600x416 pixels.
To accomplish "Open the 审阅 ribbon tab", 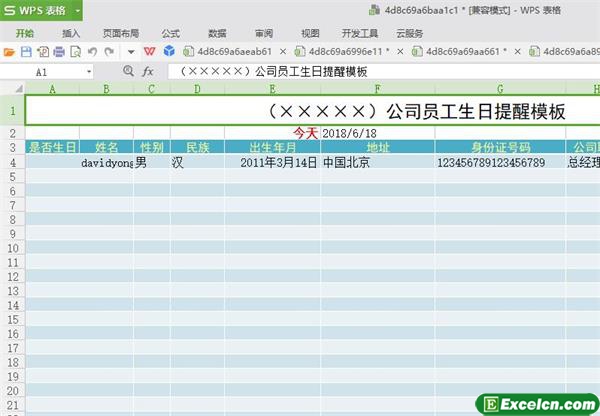I will (264, 34).
